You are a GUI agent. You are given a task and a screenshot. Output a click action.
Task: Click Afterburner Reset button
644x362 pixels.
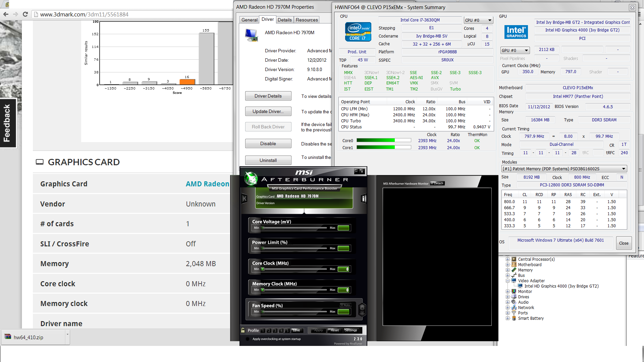pyautogui.click(x=334, y=330)
